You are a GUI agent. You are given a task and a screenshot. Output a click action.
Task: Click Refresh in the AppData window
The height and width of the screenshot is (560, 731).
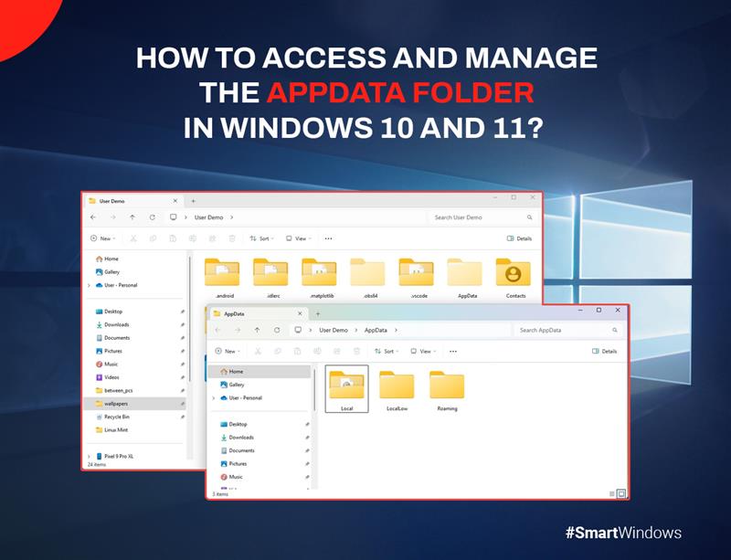[277, 330]
